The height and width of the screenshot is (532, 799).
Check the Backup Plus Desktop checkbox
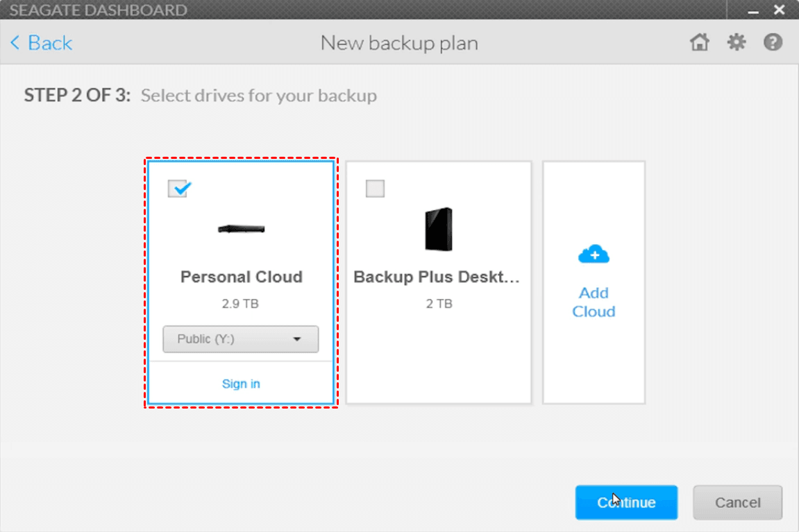click(x=375, y=189)
